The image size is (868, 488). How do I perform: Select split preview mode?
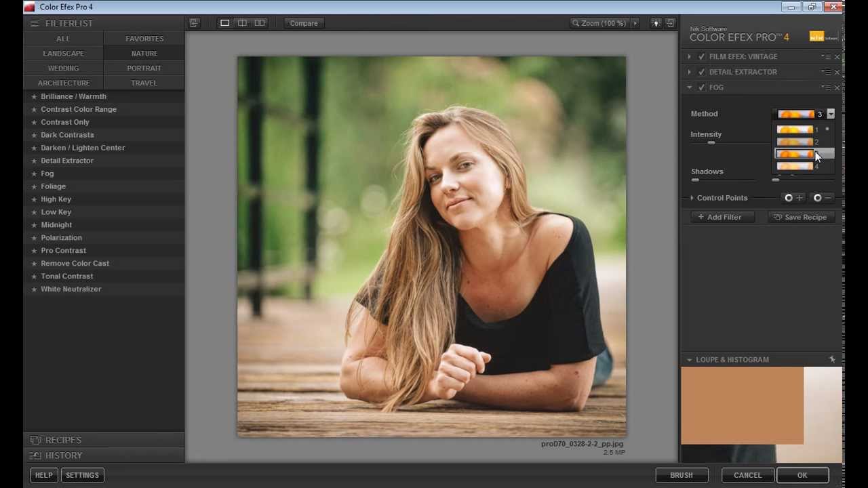pyautogui.click(x=242, y=23)
